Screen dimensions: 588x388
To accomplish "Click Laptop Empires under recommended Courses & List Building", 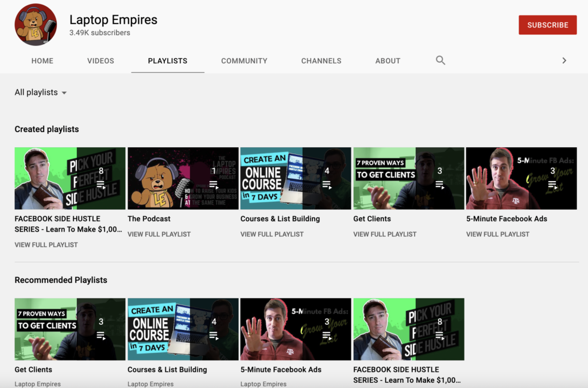I will pos(150,384).
